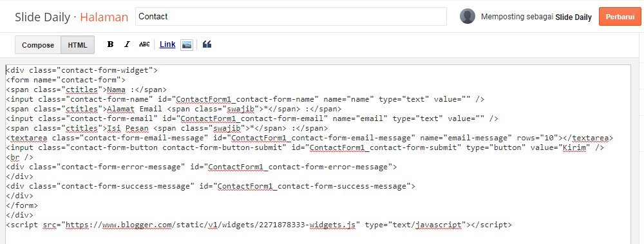Click the contact-form-button submit input line

coord(305,147)
